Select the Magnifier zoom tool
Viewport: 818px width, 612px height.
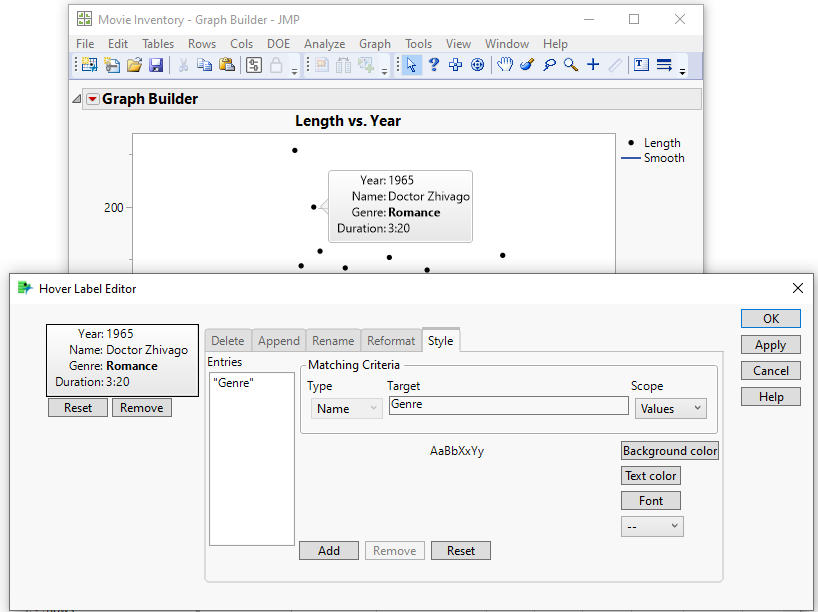pyautogui.click(x=571, y=65)
